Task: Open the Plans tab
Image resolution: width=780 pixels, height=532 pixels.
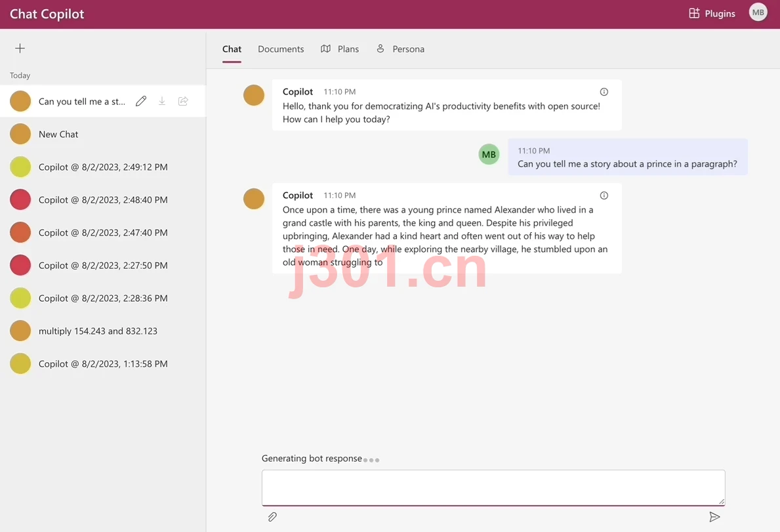Action: point(340,49)
